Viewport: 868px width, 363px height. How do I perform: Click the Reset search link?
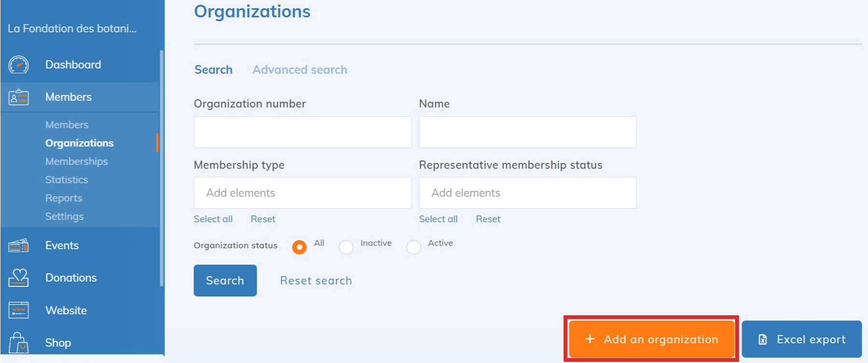click(x=316, y=281)
